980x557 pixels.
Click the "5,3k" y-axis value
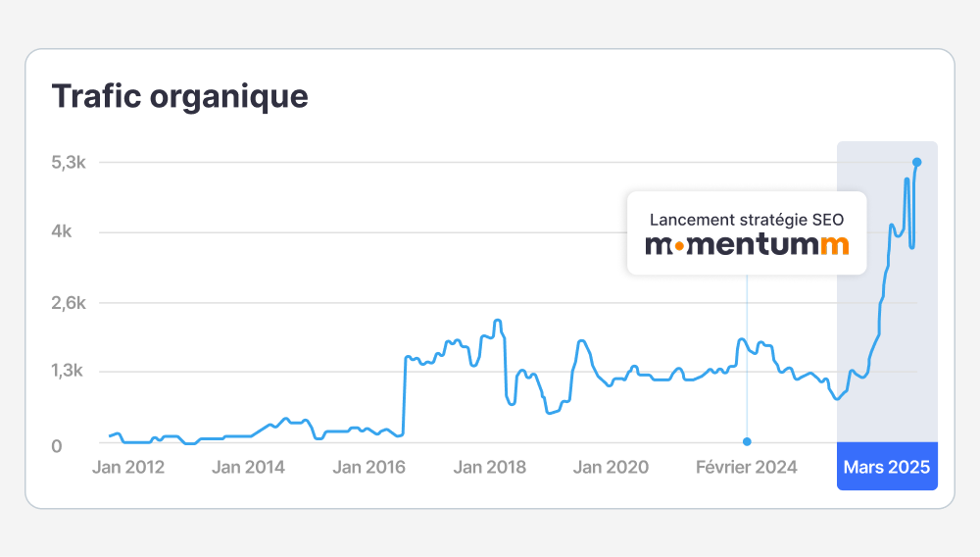(x=69, y=163)
